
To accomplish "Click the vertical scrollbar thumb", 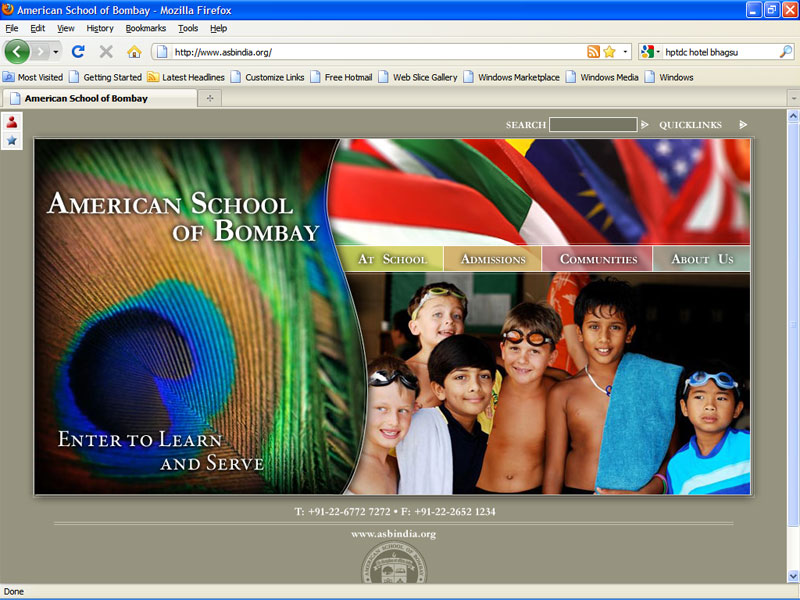I will coord(793,324).
